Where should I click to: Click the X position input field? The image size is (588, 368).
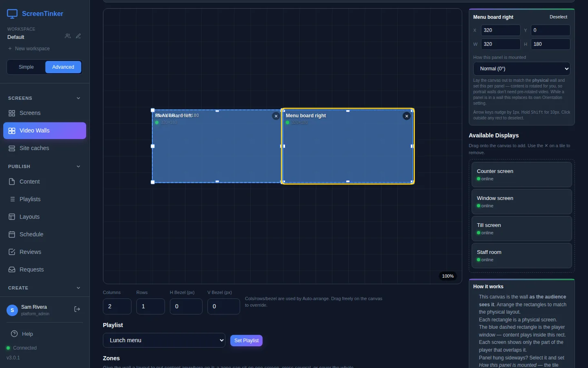[501, 30]
